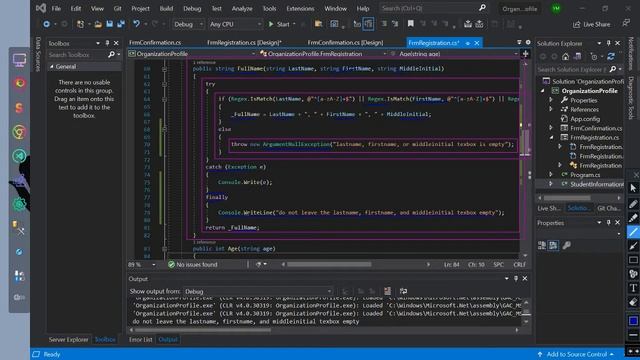Click the Sync refresh icon in Solution Explorer
Screen dimensions: 640x360
click(x=611, y=57)
